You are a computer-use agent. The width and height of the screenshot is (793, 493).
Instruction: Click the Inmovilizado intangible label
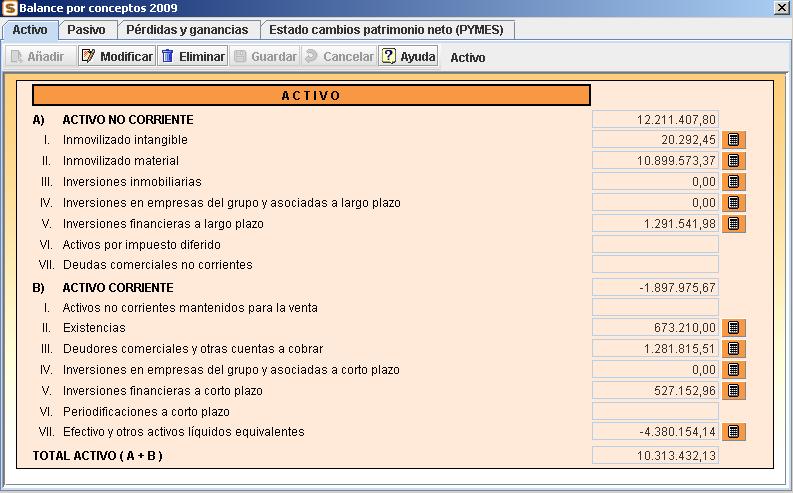click(x=125, y=140)
